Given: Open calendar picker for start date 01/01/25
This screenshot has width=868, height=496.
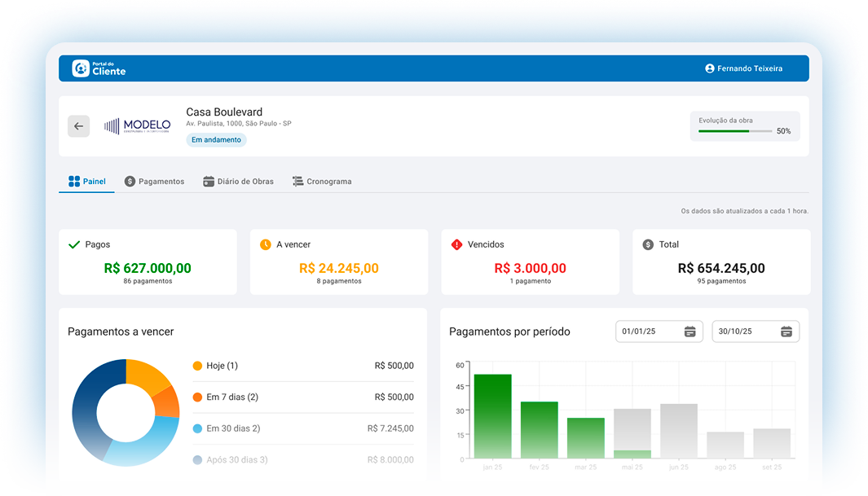Looking at the screenshot, I should point(690,331).
